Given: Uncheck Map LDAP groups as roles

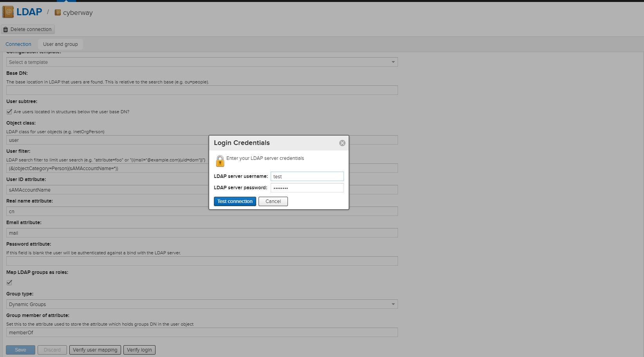Looking at the screenshot, I should click(x=9, y=283).
